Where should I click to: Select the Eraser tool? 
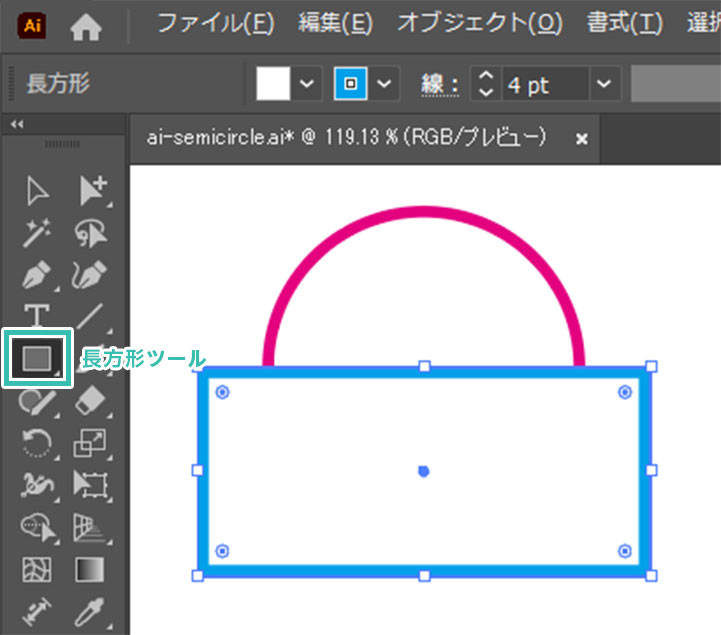90,400
